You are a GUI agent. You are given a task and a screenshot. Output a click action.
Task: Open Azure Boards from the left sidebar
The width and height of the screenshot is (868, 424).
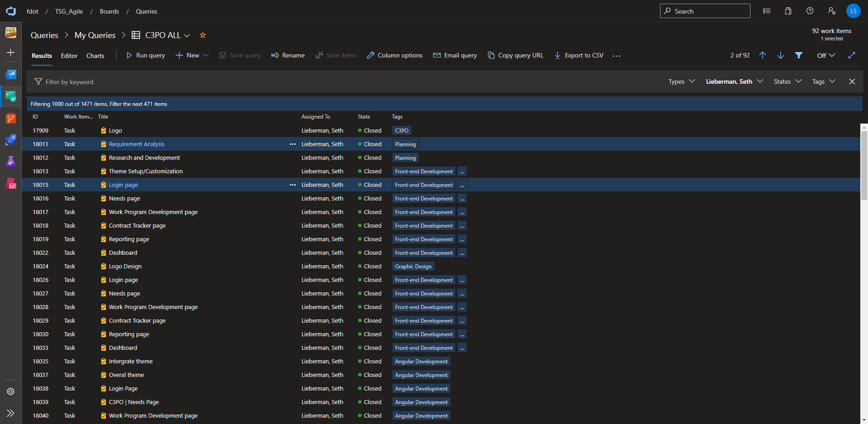[x=10, y=96]
